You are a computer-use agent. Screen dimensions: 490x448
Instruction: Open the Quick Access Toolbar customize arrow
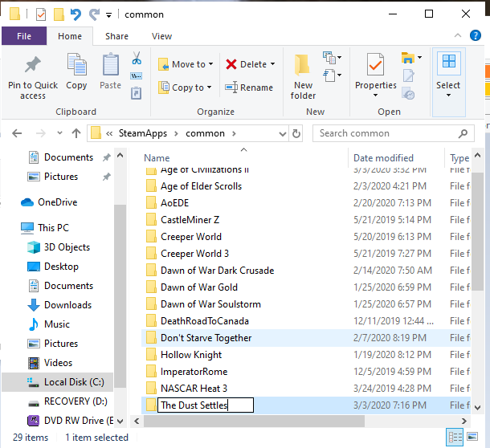pos(108,15)
